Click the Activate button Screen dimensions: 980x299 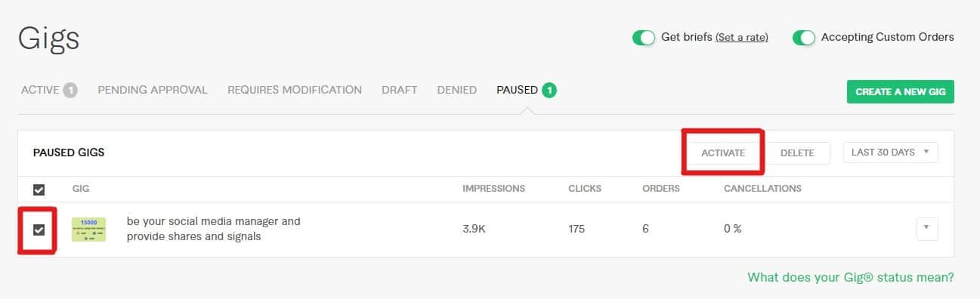(723, 153)
